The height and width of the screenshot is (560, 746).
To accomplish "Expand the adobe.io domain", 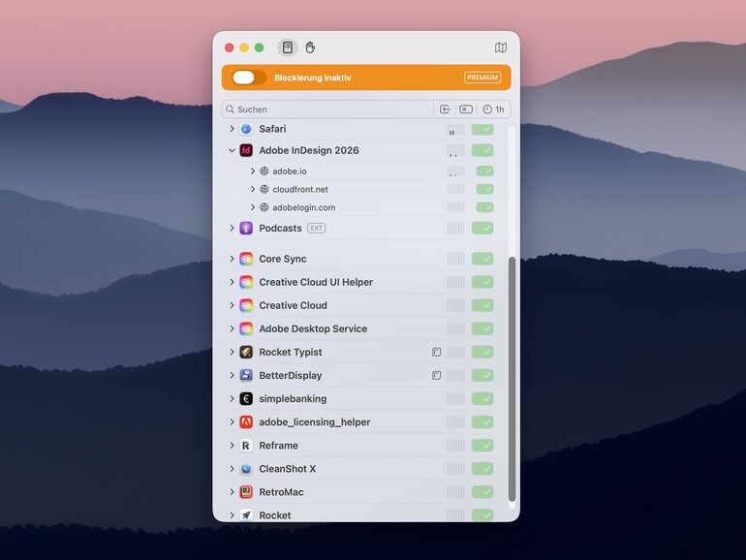I will pyautogui.click(x=253, y=171).
